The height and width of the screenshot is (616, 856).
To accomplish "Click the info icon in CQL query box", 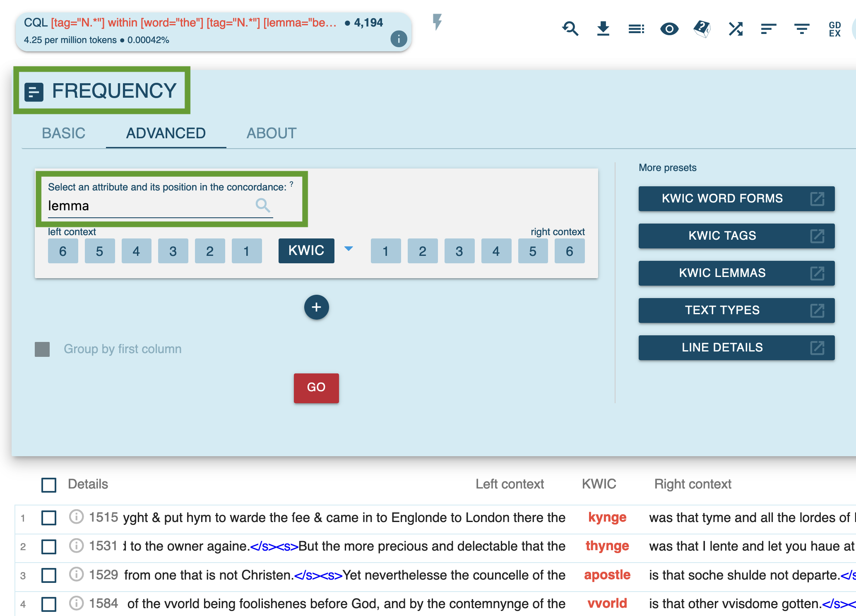I will pos(398,39).
